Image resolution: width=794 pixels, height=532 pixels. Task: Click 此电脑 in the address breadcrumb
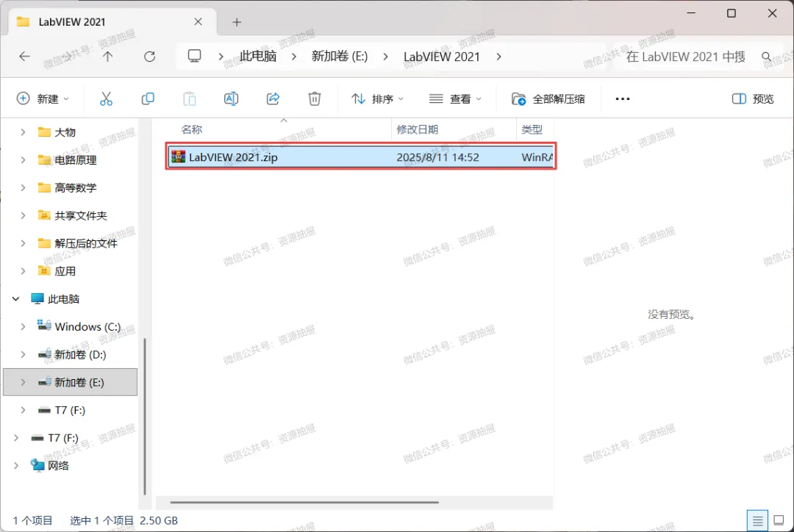tap(258, 56)
